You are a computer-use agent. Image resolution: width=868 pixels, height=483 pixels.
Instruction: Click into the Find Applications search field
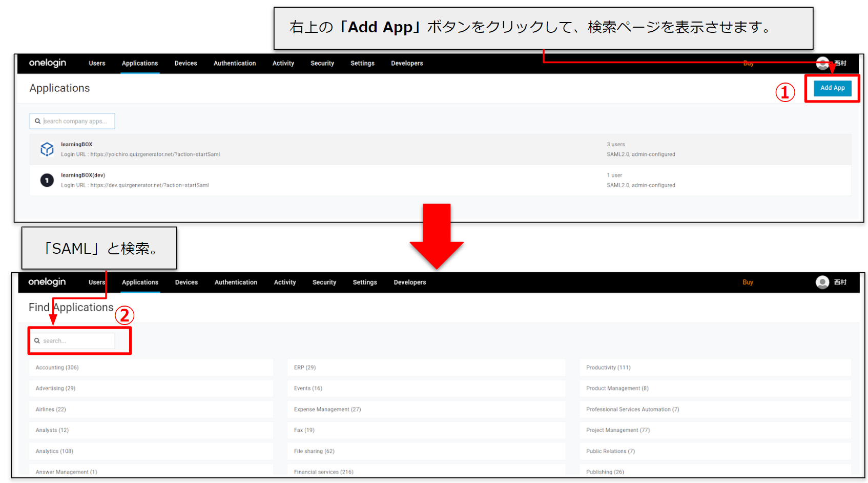(x=72, y=340)
